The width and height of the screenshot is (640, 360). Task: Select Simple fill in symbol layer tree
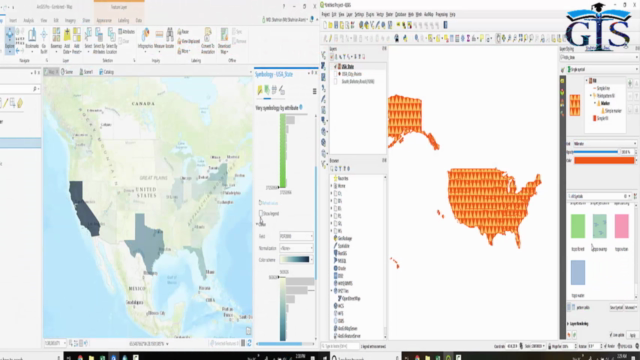(x=600, y=118)
